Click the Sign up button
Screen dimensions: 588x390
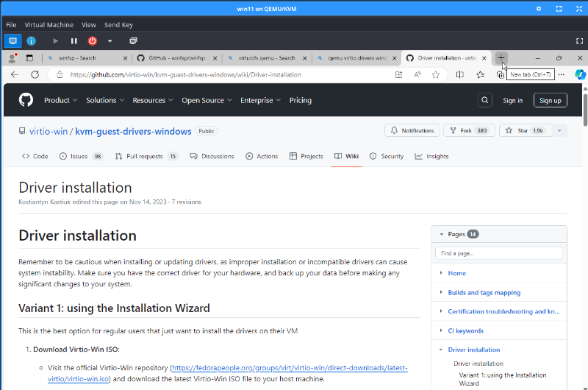click(550, 101)
